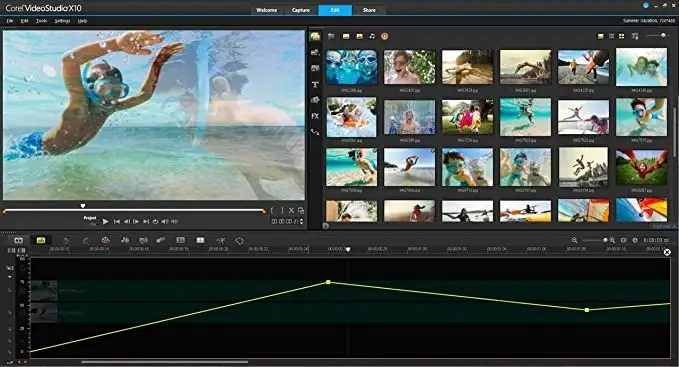Toggle showing photos in library
This screenshot has height=367, width=679.
[359, 36]
